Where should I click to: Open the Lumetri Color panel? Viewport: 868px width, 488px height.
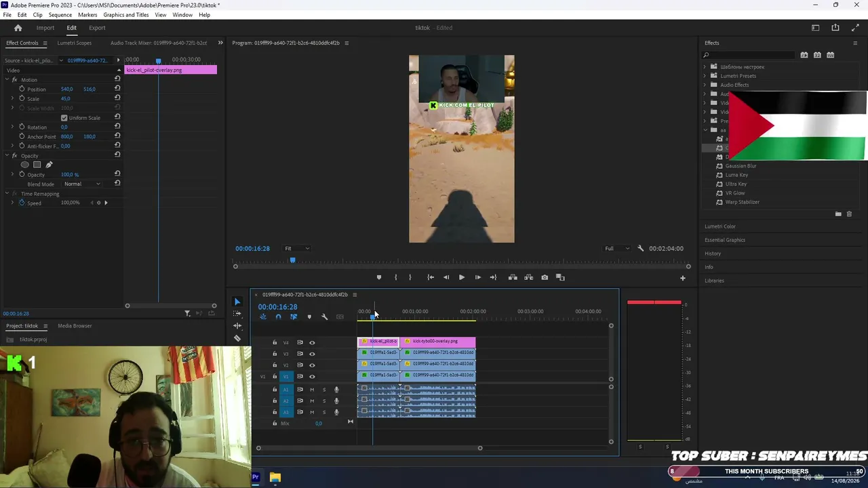click(x=720, y=226)
